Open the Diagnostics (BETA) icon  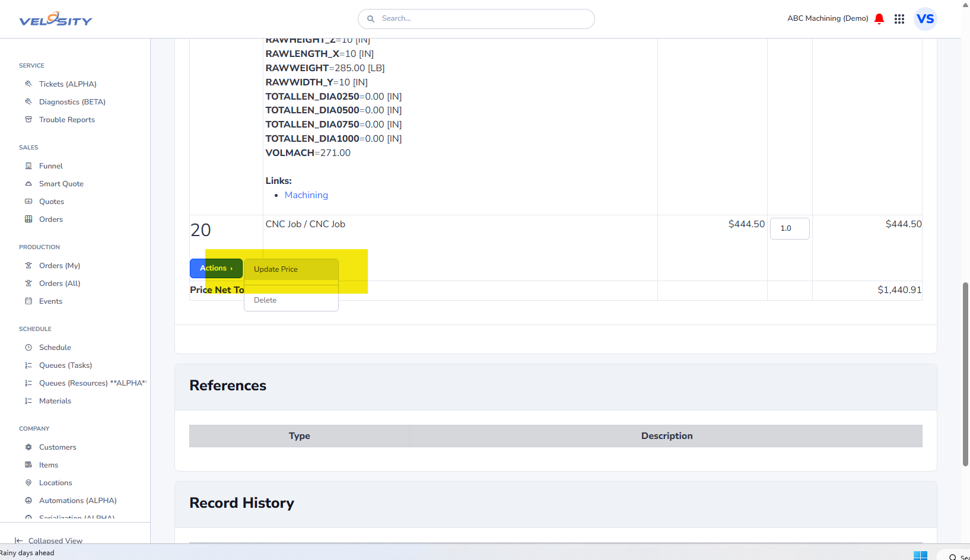point(28,101)
